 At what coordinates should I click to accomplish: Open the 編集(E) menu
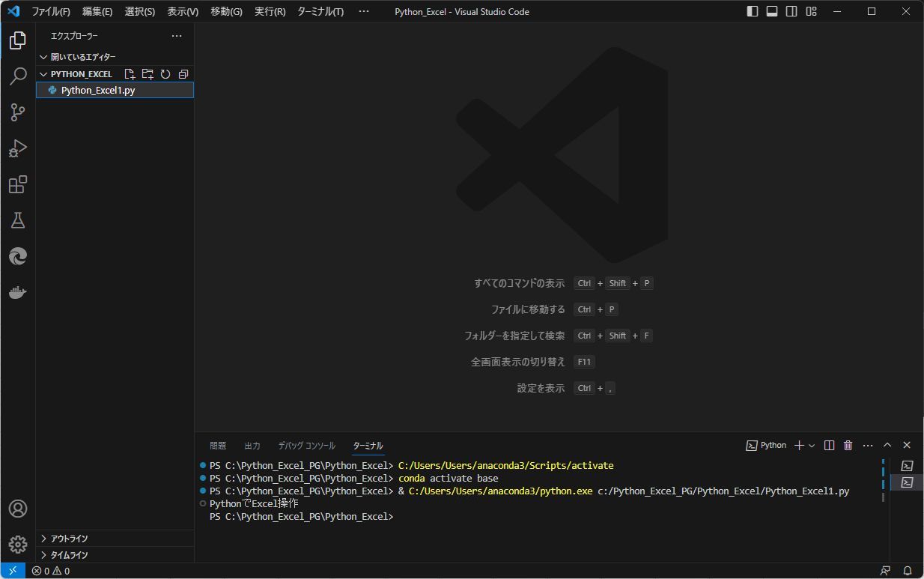(97, 11)
